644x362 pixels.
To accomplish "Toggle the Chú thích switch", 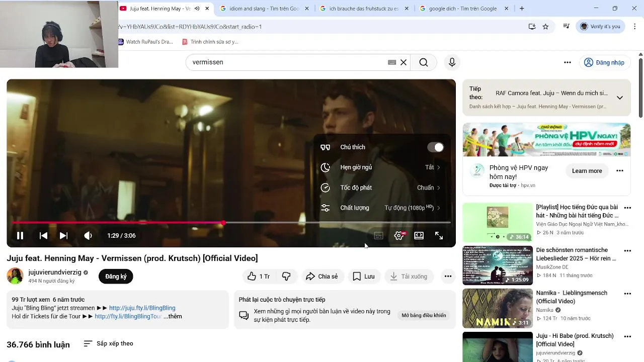I will pyautogui.click(x=436, y=147).
